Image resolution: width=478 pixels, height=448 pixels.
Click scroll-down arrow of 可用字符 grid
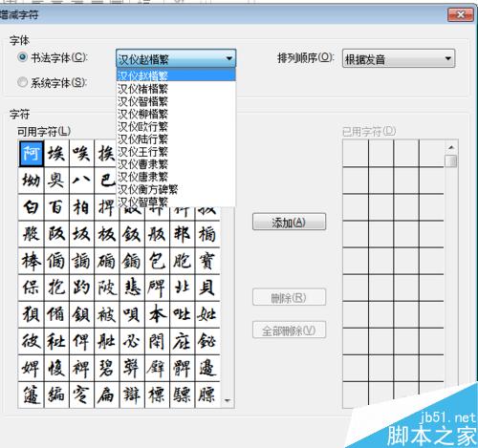point(228,400)
